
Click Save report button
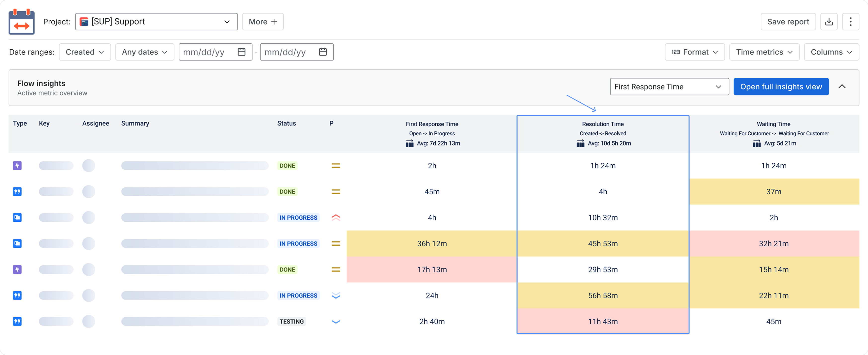click(x=788, y=22)
